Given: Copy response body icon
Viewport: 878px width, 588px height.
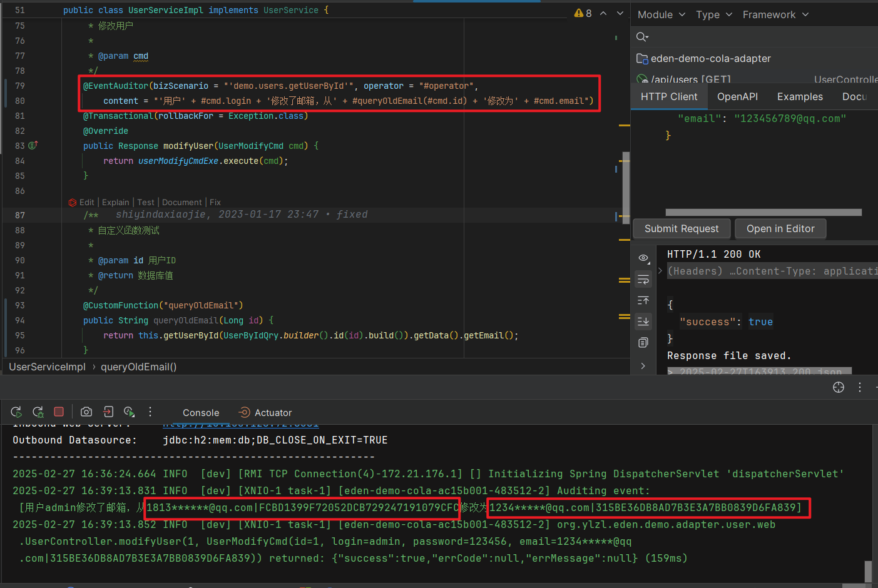Looking at the screenshot, I should pos(643,342).
